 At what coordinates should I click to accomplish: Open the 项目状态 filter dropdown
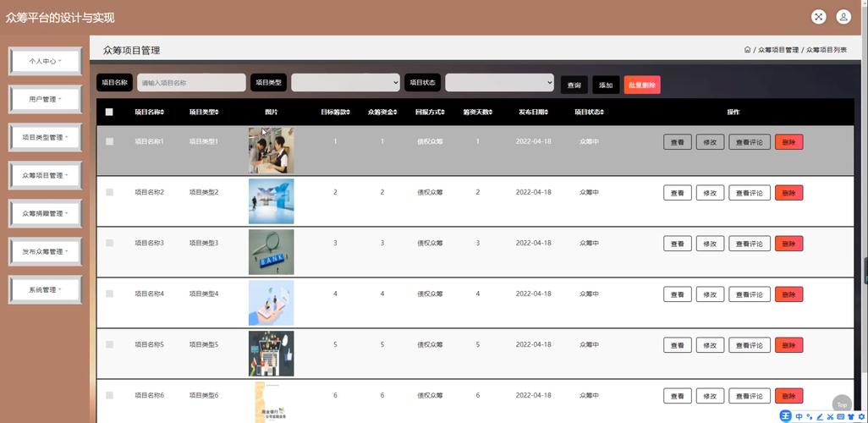(x=499, y=82)
